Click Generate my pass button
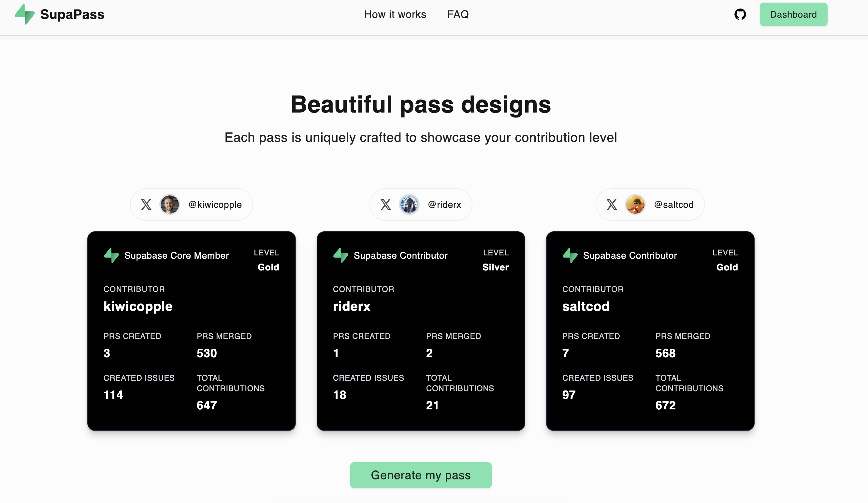 click(x=421, y=475)
